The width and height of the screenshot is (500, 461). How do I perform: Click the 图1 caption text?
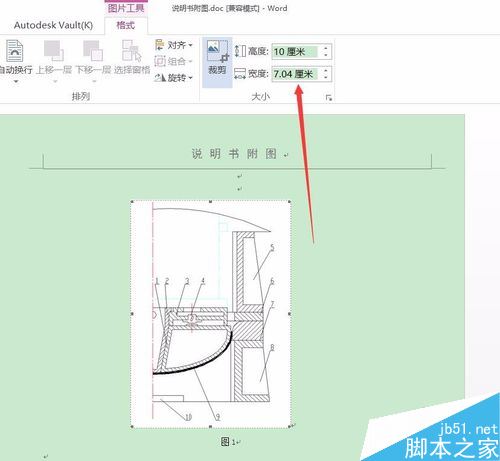click(228, 442)
